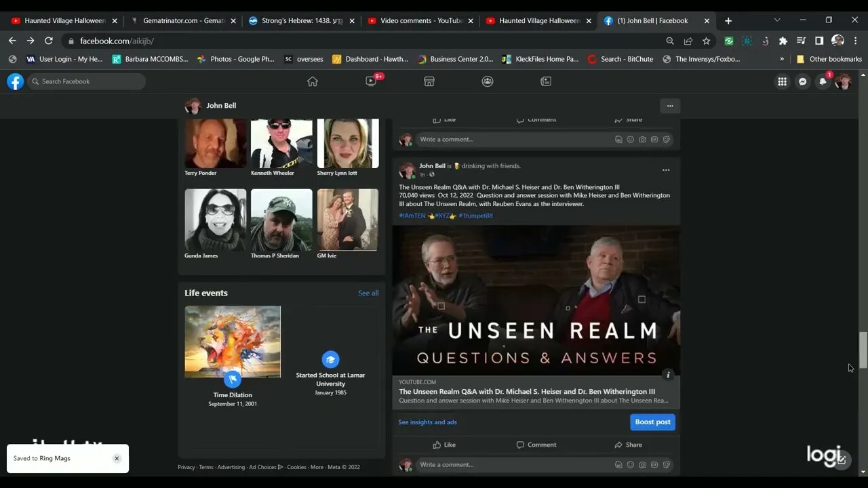Add sticker to the bottom comment

point(667,465)
